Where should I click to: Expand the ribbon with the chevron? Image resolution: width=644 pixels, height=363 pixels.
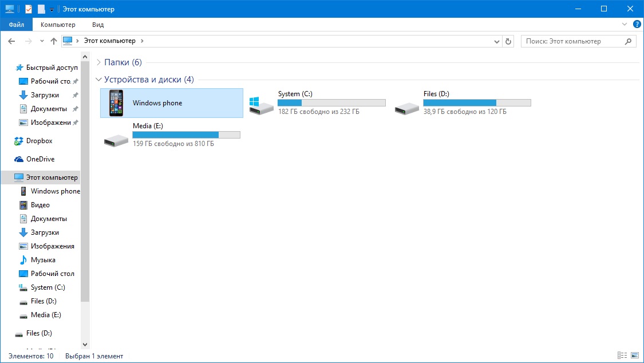[625, 24]
